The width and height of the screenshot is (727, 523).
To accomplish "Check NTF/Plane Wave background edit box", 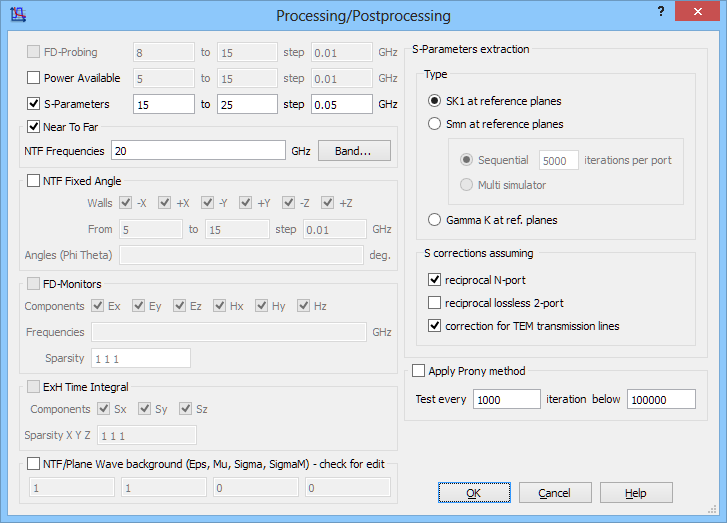I will (33, 464).
